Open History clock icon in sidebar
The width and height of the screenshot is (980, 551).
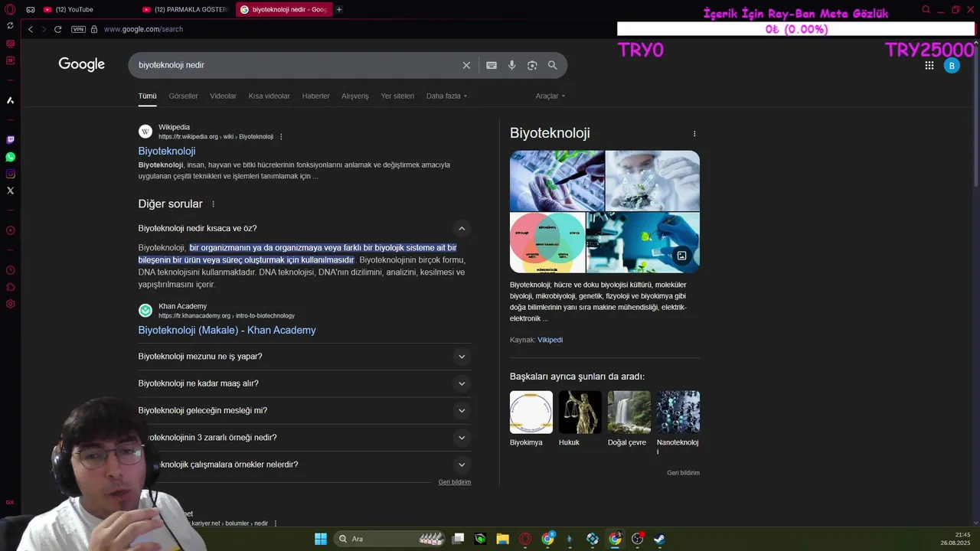point(10,270)
